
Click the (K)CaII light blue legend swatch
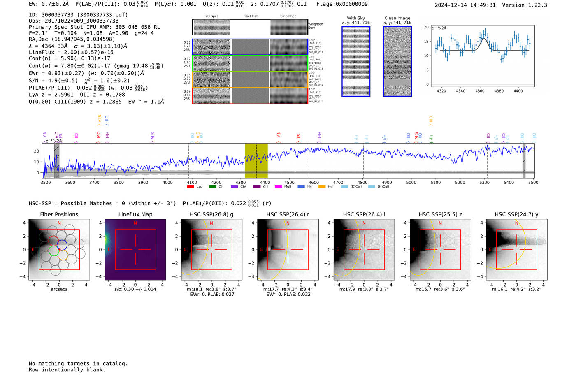344,186
